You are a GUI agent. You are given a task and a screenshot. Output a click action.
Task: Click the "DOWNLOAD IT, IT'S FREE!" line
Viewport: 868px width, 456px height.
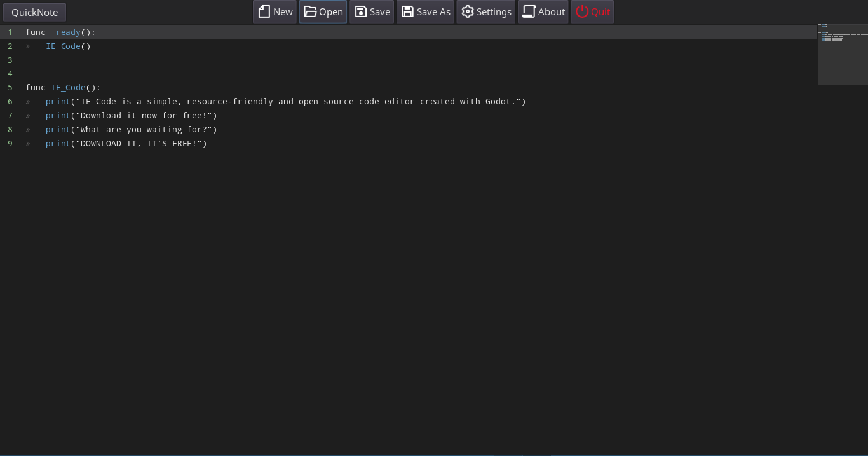(126, 143)
